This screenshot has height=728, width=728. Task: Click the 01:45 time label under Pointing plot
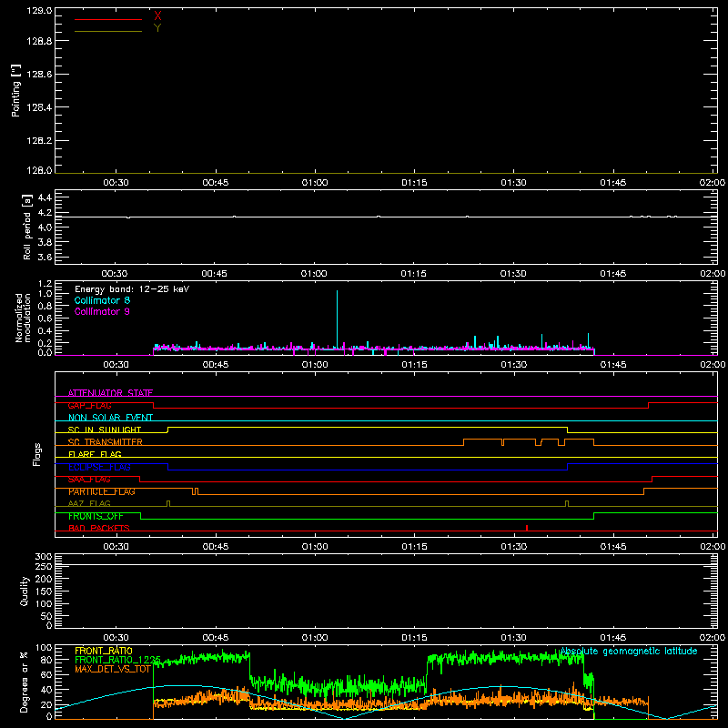pyautogui.click(x=612, y=183)
